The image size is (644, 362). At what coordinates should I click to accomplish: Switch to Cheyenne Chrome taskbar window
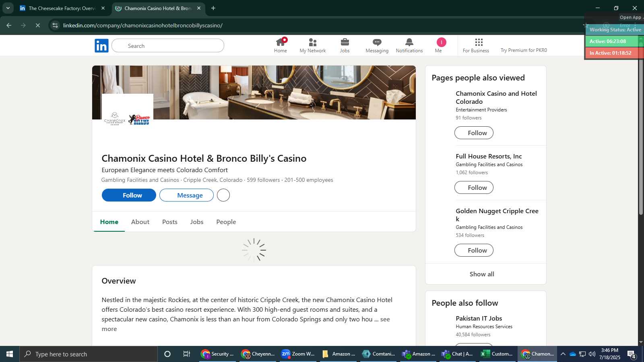(258, 354)
